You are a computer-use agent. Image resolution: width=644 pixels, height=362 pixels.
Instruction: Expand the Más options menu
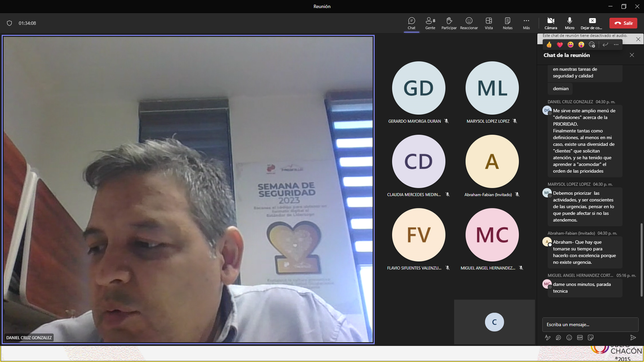click(526, 23)
